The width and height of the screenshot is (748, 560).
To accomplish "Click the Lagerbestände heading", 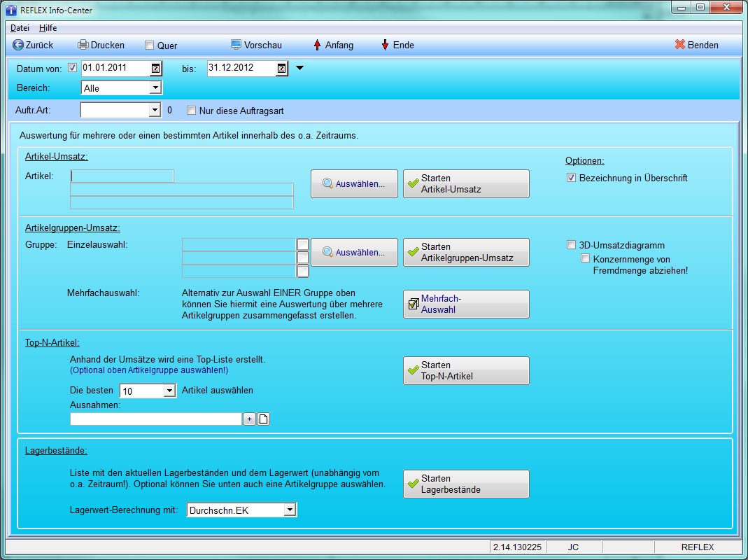I will click(x=56, y=450).
